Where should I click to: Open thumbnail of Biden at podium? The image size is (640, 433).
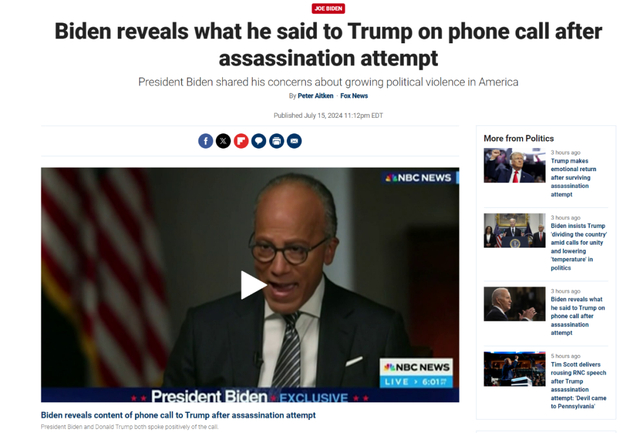[514, 230]
